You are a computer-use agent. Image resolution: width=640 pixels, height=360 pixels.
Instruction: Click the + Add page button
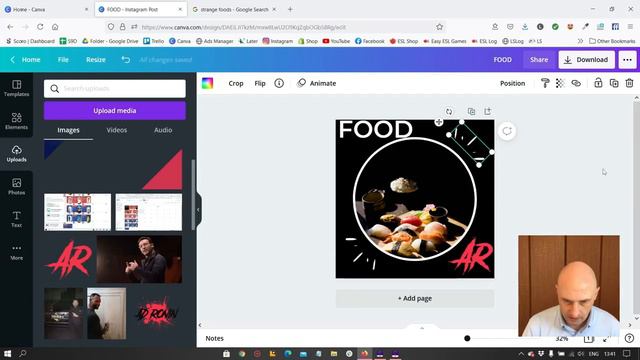point(415,298)
